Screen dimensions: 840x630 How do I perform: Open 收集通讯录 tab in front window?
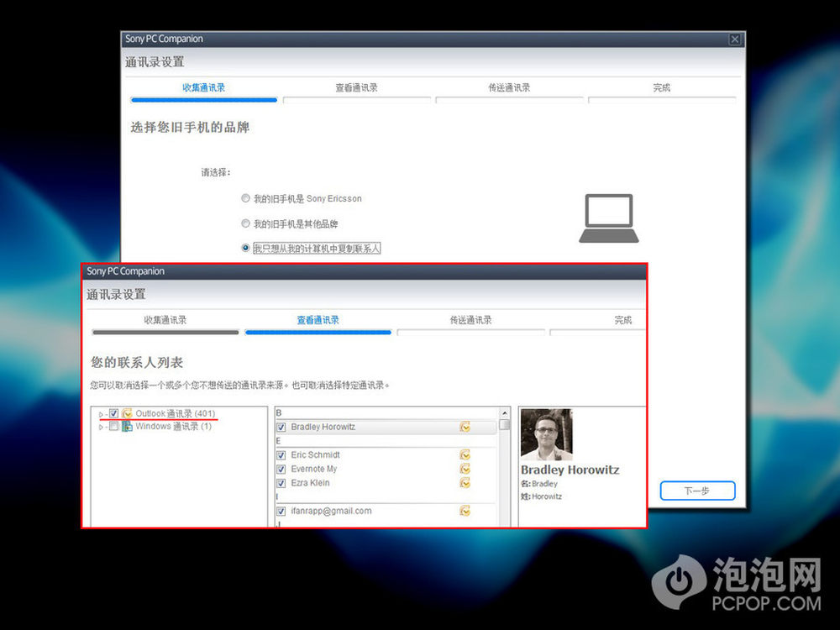tap(165, 320)
